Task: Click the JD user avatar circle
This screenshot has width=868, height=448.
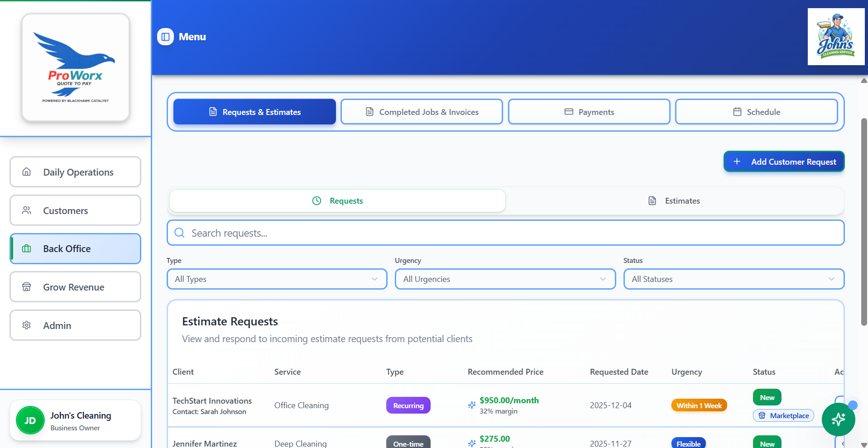Action: (x=30, y=420)
